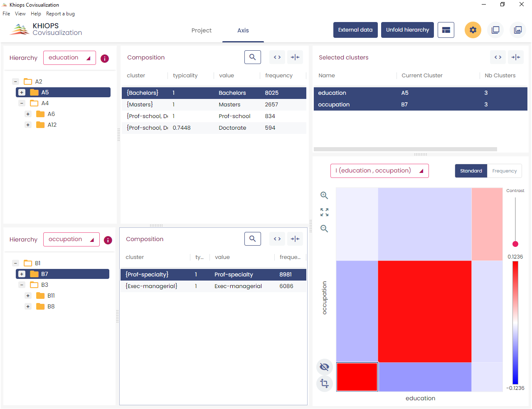This screenshot has height=409, width=532.
Task: Open the education hierarchy dropdown
Action: (x=69, y=58)
